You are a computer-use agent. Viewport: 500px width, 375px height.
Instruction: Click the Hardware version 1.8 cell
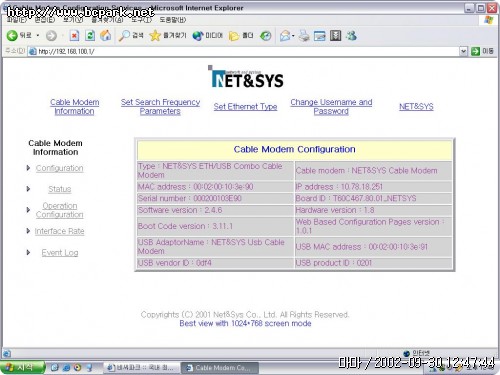[373, 210]
